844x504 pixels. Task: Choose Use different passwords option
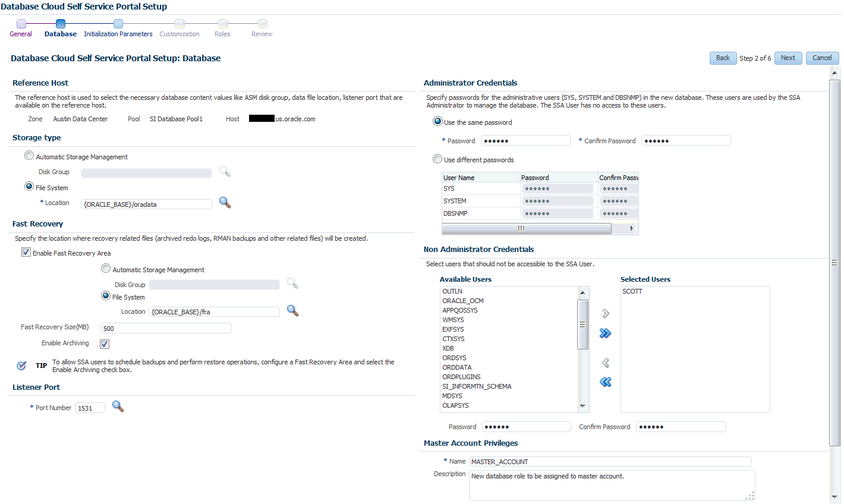[x=437, y=159]
